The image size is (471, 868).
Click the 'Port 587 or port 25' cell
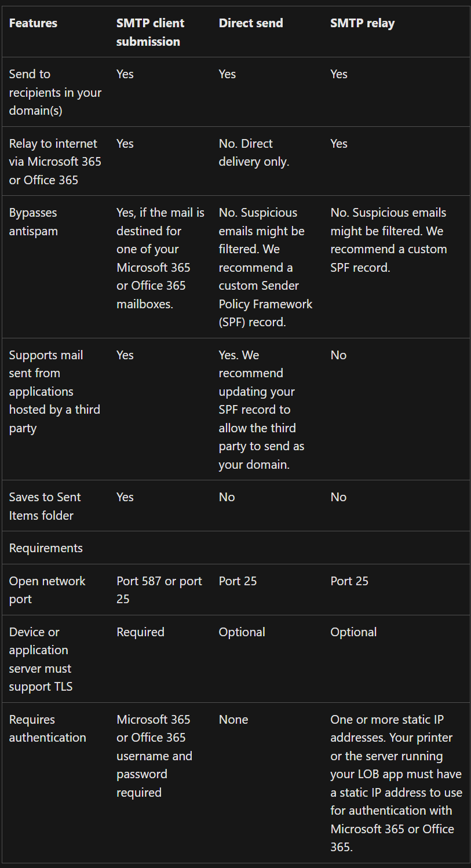click(x=159, y=590)
